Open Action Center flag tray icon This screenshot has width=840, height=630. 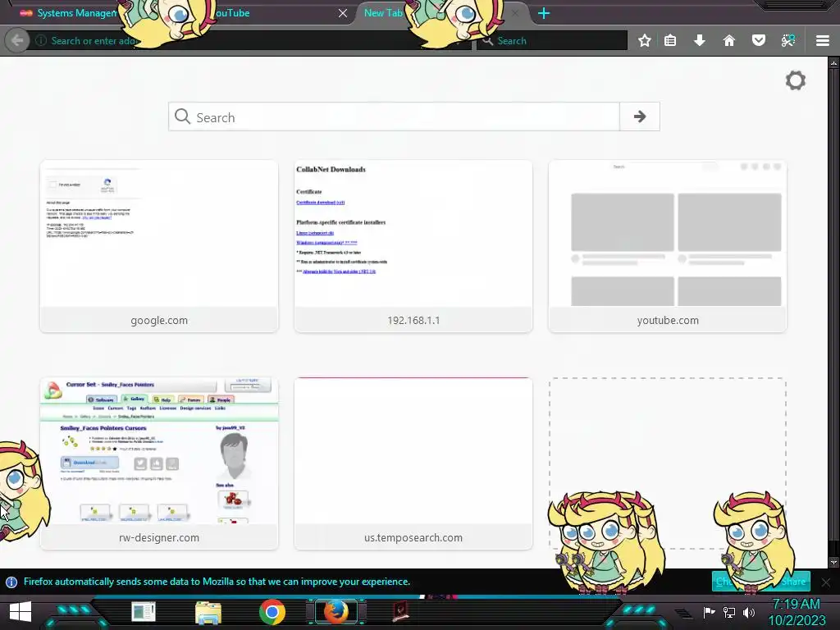click(709, 612)
